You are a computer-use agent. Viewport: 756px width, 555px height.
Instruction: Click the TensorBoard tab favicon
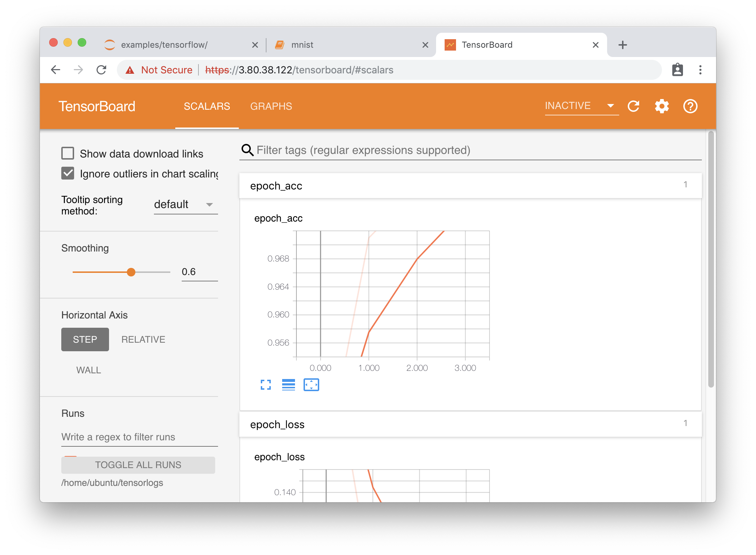point(450,45)
